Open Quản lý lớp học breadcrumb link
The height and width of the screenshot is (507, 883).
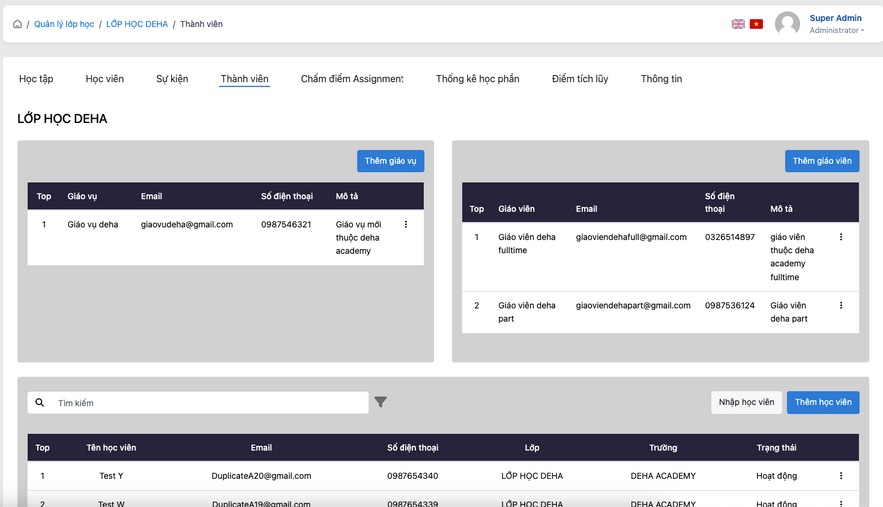[64, 24]
